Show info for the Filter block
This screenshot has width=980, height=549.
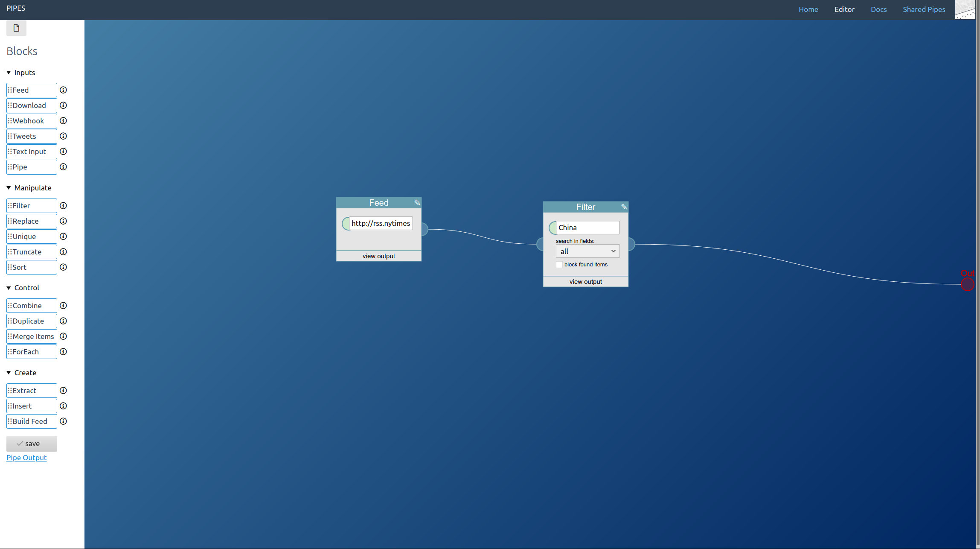tap(63, 206)
